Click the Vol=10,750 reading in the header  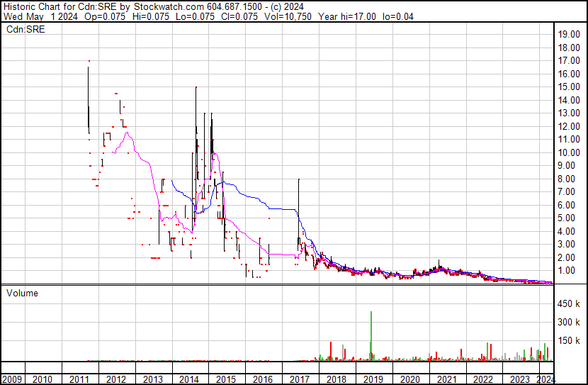(x=288, y=16)
